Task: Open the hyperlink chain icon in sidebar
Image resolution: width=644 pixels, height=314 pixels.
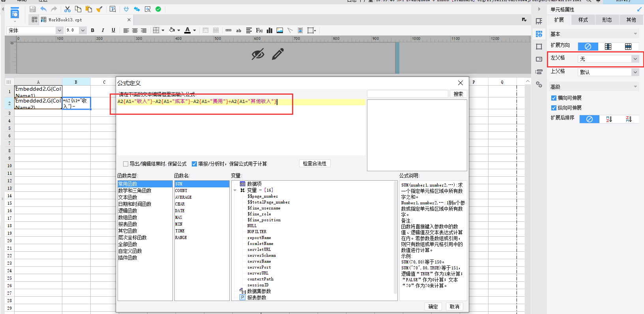Action: (539, 84)
